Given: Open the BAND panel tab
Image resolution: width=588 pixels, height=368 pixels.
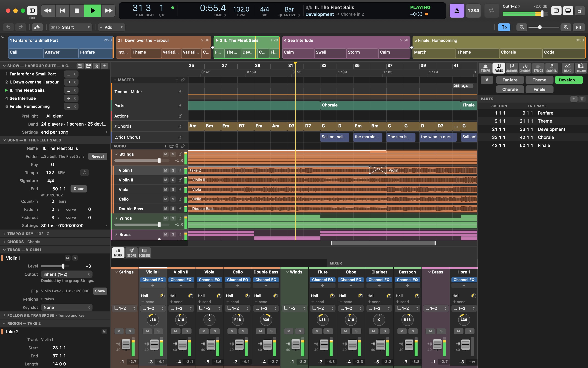Looking at the screenshot, I should [x=568, y=68].
